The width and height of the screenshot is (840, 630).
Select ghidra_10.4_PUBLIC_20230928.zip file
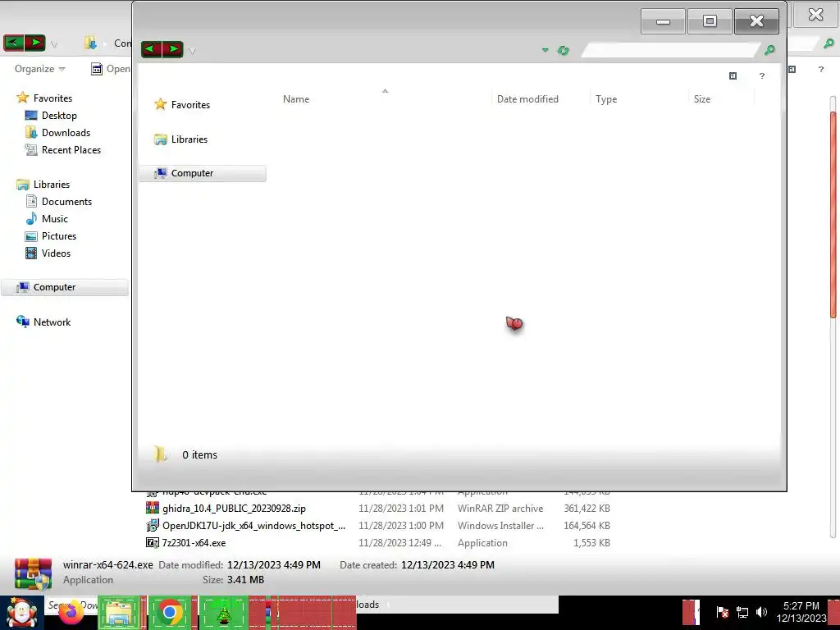(x=234, y=509)
